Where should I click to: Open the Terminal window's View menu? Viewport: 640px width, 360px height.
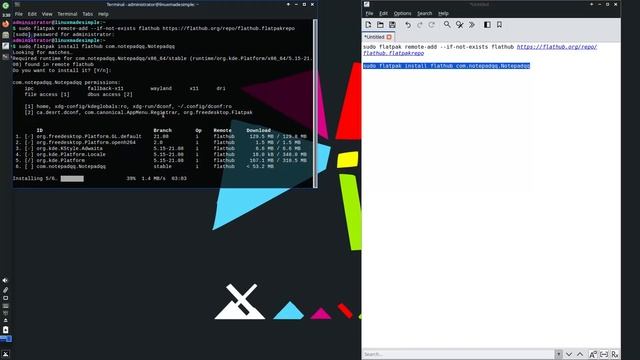click(x=47, y=14)
